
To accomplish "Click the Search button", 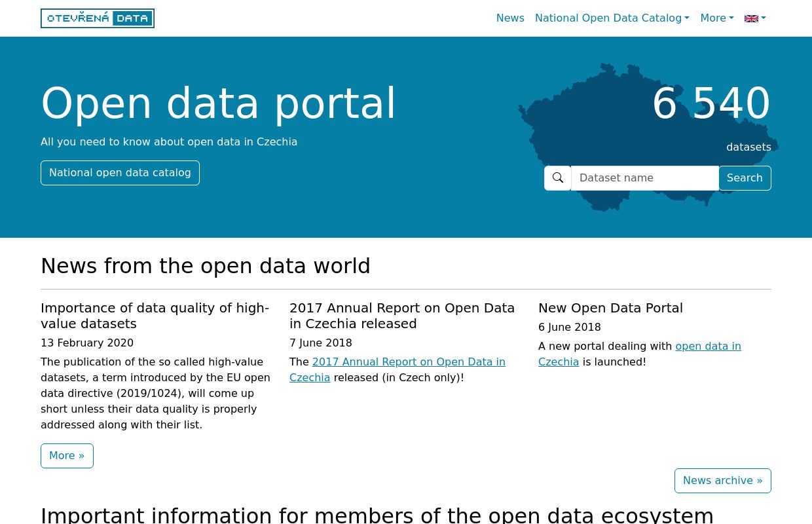I will (745, 178).
